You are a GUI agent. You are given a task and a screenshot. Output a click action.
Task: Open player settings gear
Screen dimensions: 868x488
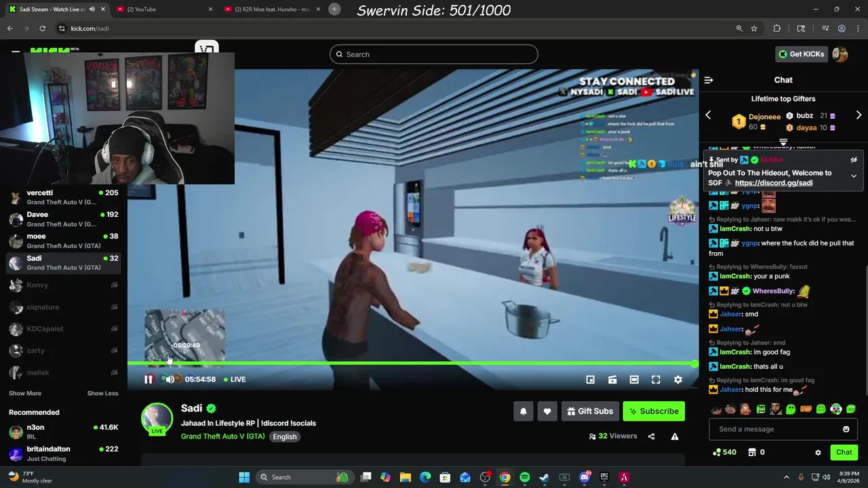point(677,380)
